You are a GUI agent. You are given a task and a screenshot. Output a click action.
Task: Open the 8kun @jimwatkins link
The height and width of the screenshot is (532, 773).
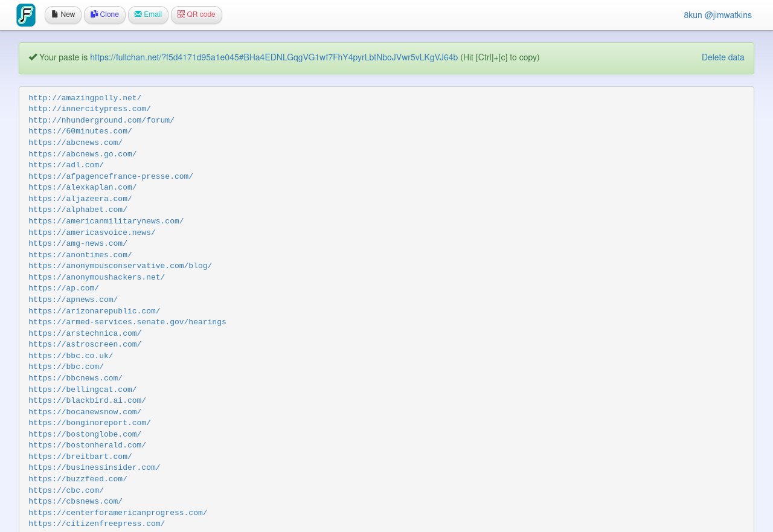coord(717,15)
